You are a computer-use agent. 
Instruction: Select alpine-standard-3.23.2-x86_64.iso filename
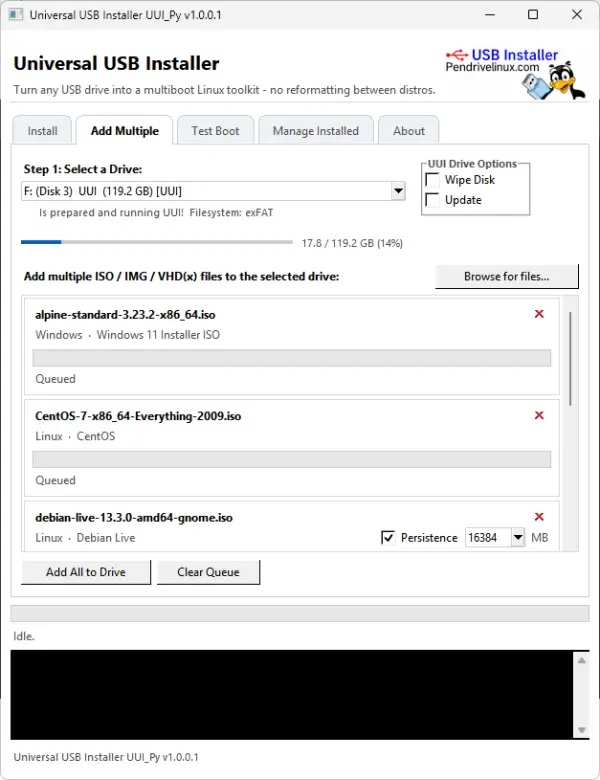pos(125,315)
